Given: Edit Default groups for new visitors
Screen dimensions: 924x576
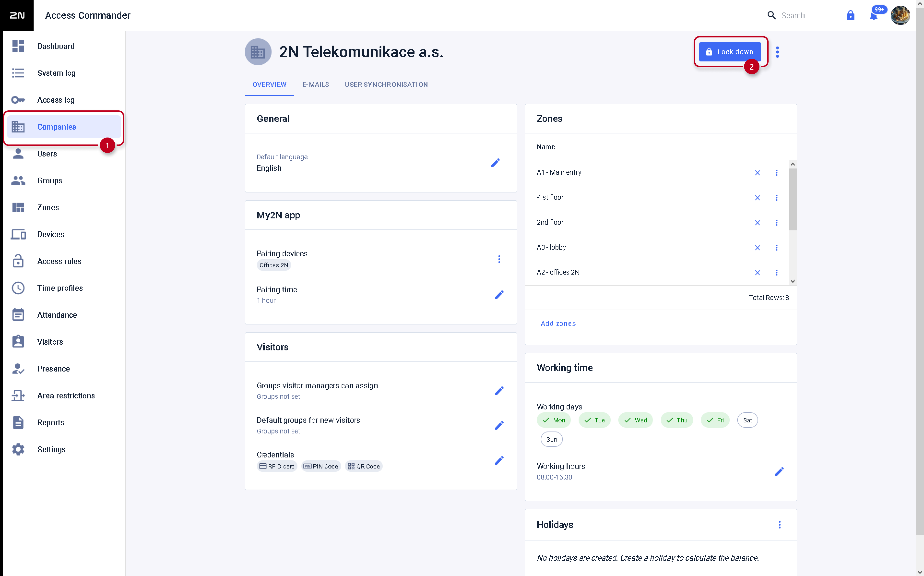Looking at the screenshot, I should pos(499,425).
